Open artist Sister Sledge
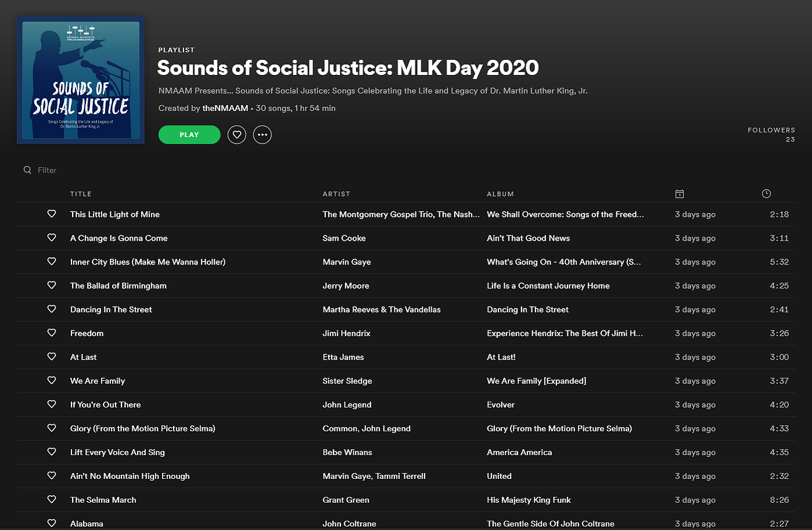Viewport: 812px width, 530px height. pyautogui.click(x=347, y=381)
